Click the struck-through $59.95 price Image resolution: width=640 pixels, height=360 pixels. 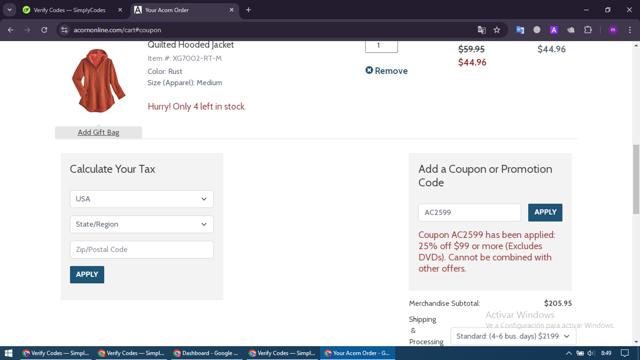pos(471,49)
